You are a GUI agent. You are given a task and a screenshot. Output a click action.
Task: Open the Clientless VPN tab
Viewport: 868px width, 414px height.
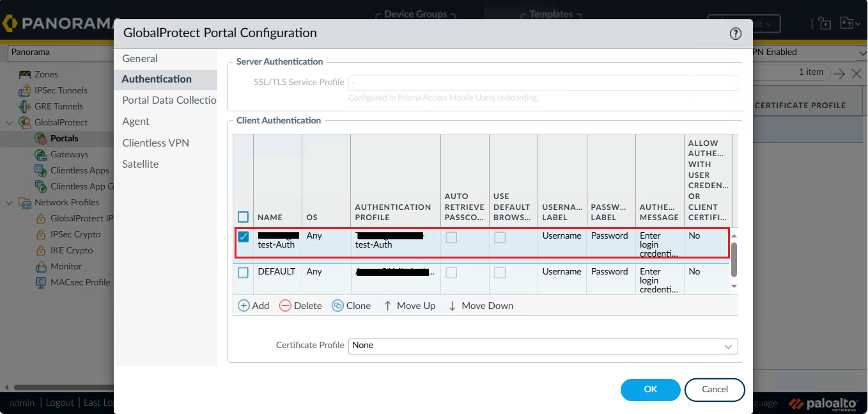coord(155,143)
